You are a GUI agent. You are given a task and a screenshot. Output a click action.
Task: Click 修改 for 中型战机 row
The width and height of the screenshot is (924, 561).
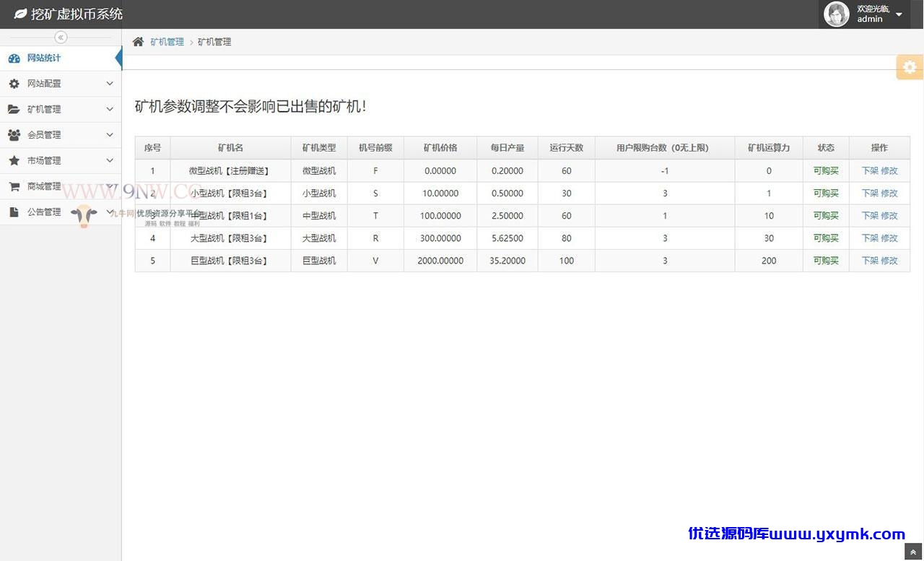[889, 216]
